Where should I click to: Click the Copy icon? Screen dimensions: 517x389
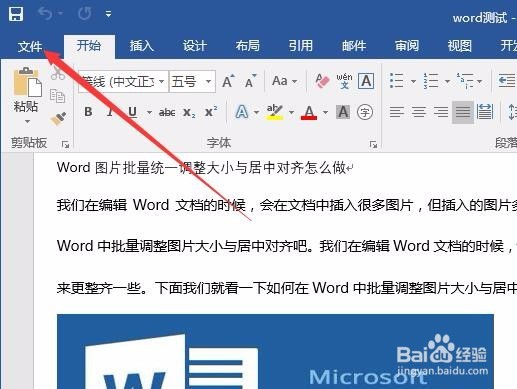(x=57, y=96)
